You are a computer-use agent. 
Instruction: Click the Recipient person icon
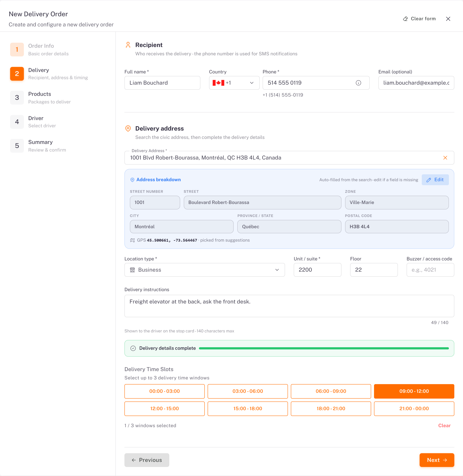(128, 45)
